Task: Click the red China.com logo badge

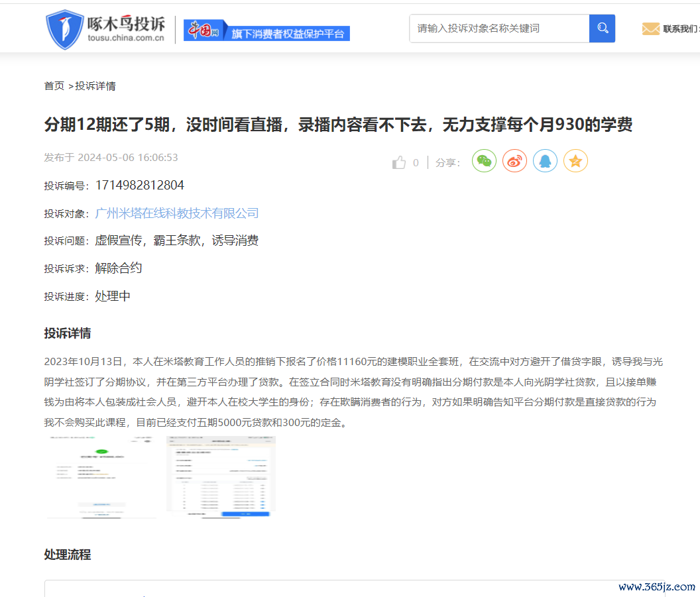Action: click(202, 30)
